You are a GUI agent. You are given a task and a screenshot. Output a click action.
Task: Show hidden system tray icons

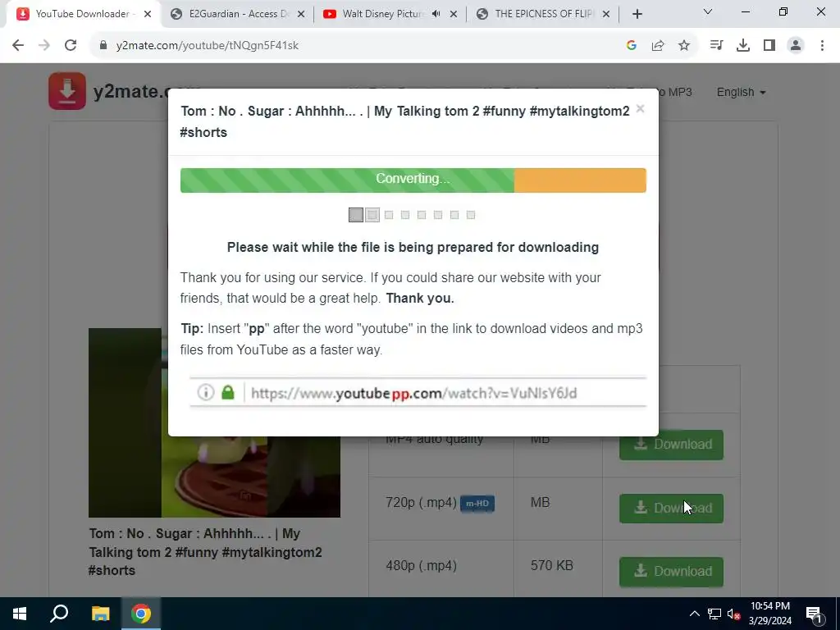[x=694, y=614]
